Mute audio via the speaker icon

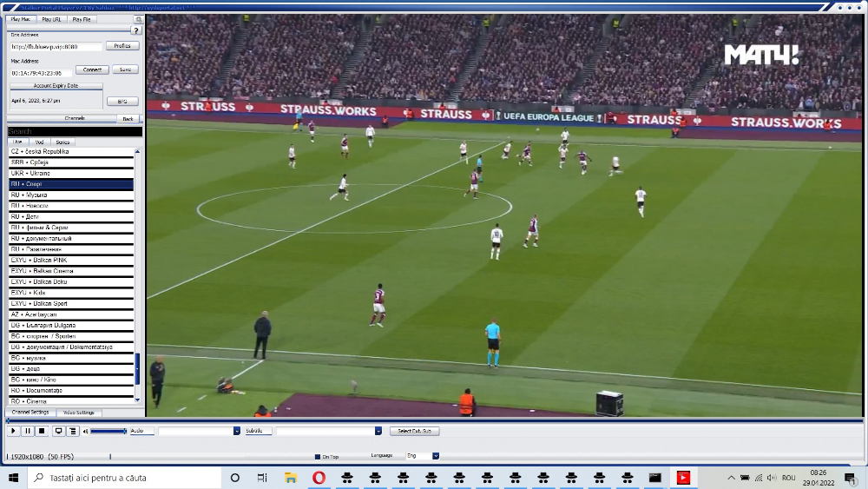(x=85, y=432)
